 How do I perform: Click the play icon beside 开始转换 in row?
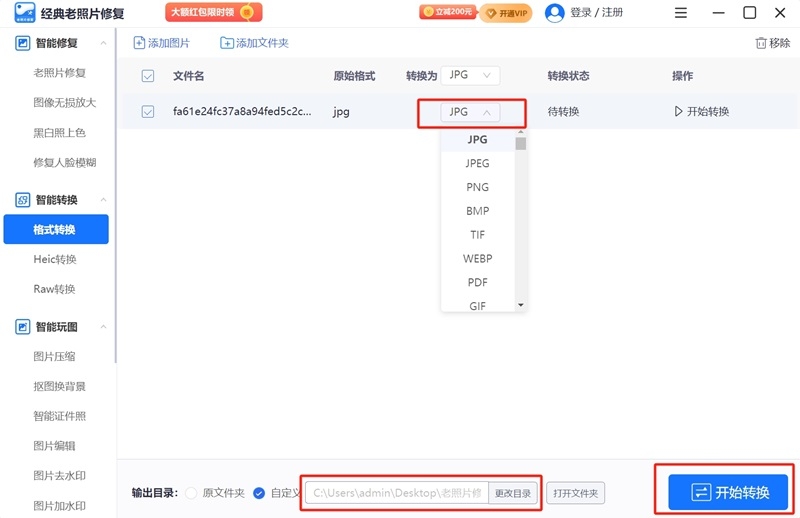pos(678,111)
